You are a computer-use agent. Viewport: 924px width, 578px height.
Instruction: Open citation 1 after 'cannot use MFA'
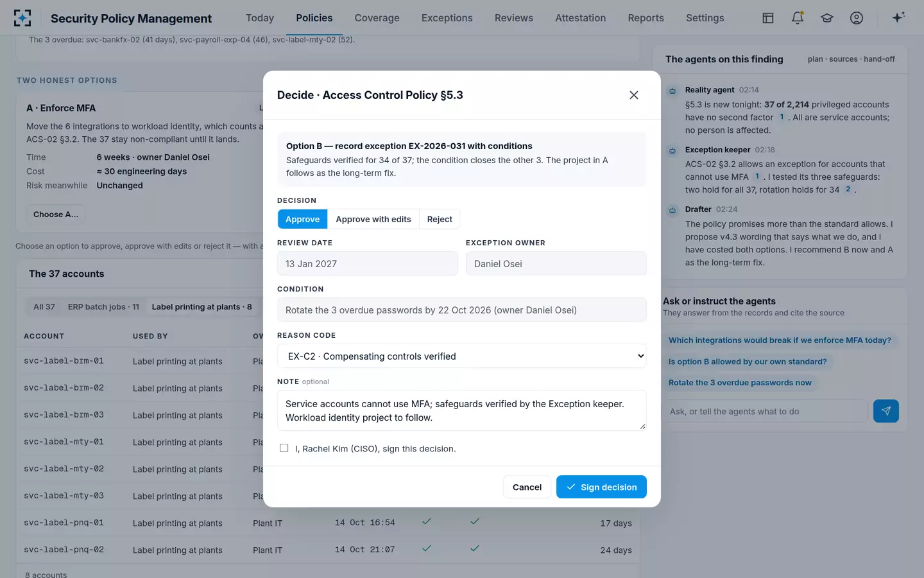pos(757,177)
